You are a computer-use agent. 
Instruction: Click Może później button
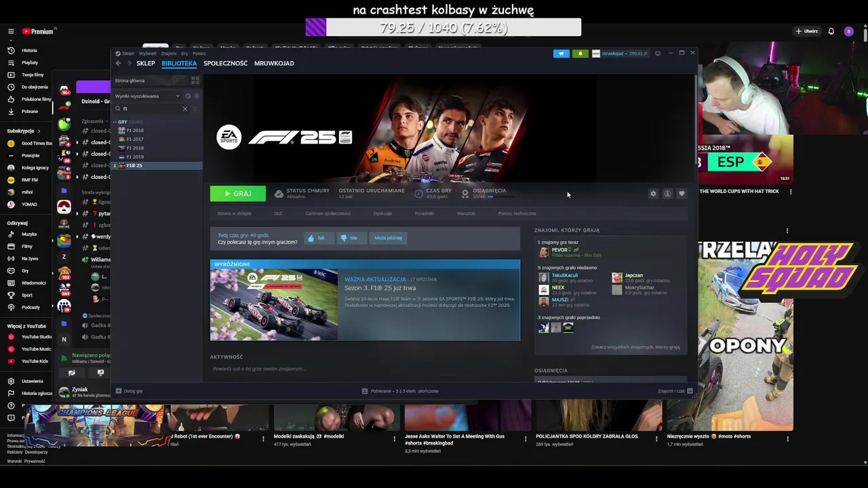[x=388, y=238]
